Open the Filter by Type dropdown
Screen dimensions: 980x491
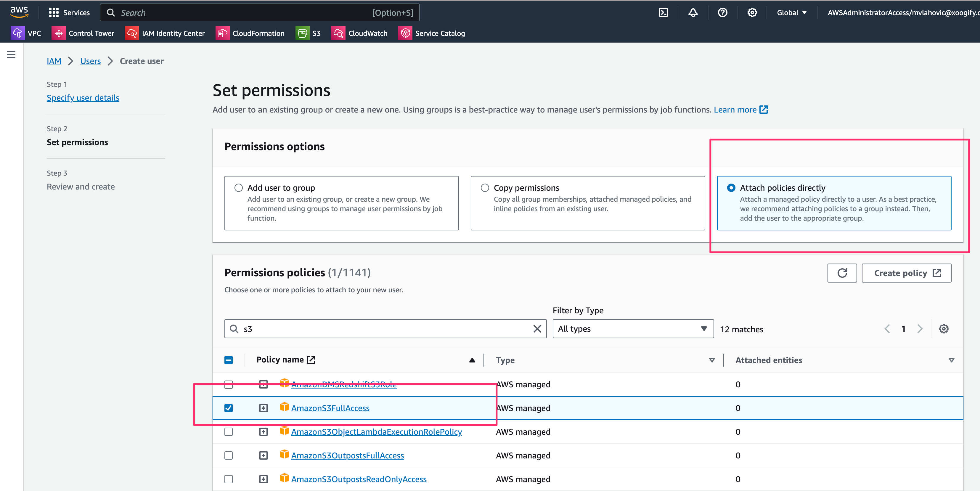(x=632, y=329)
